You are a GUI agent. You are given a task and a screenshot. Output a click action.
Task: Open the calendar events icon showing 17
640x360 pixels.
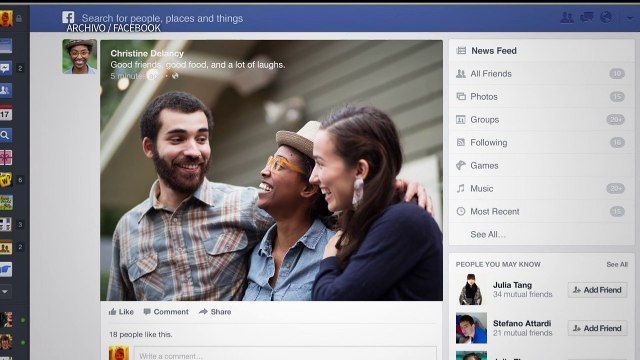pos(6,113)
